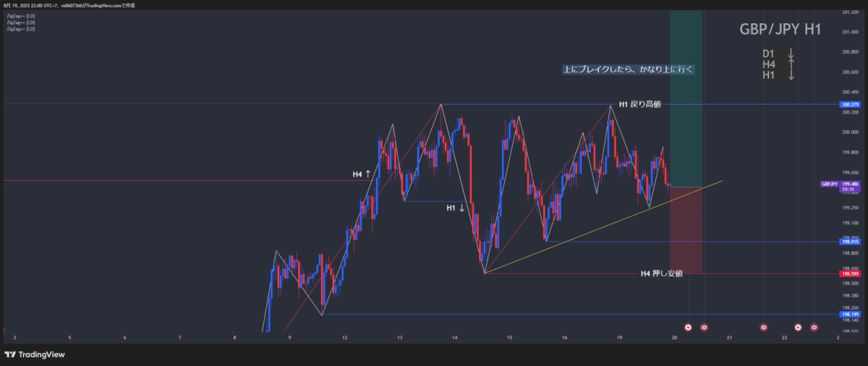The width and height of the screenshot is (868, 366).
Task: Click the 200.279 price label on the axis
Action: point(850,105)
